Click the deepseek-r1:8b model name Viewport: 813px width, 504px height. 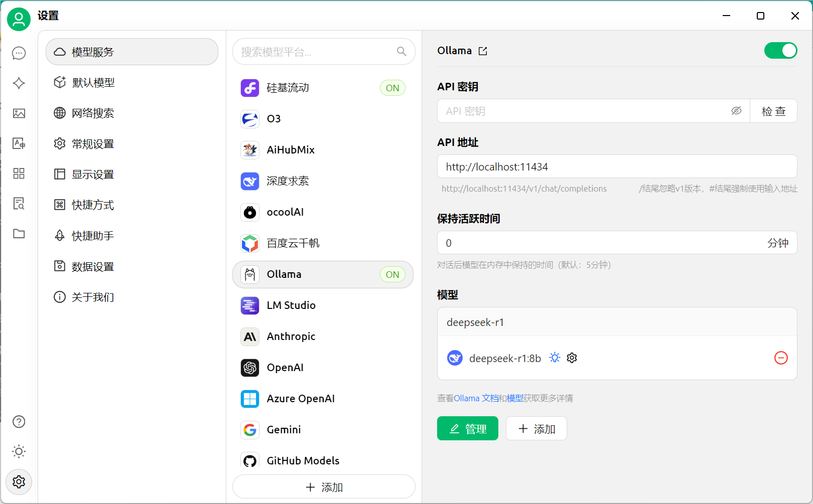tap(505, 358)
